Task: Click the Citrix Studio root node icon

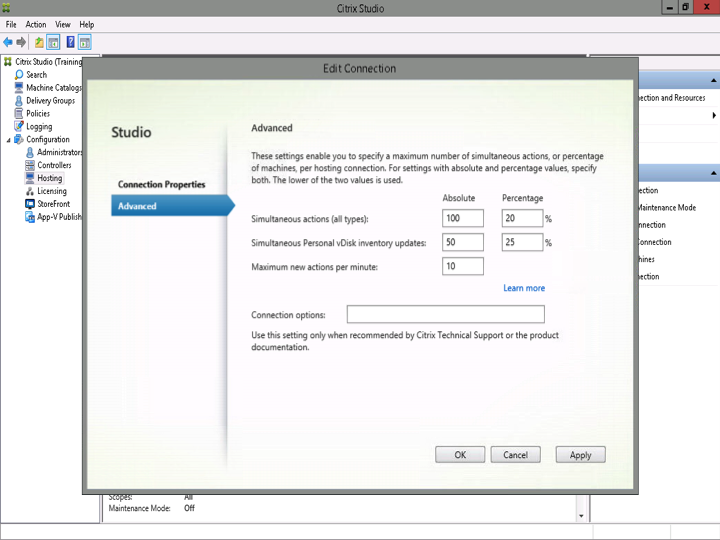Action: [8, 62]
